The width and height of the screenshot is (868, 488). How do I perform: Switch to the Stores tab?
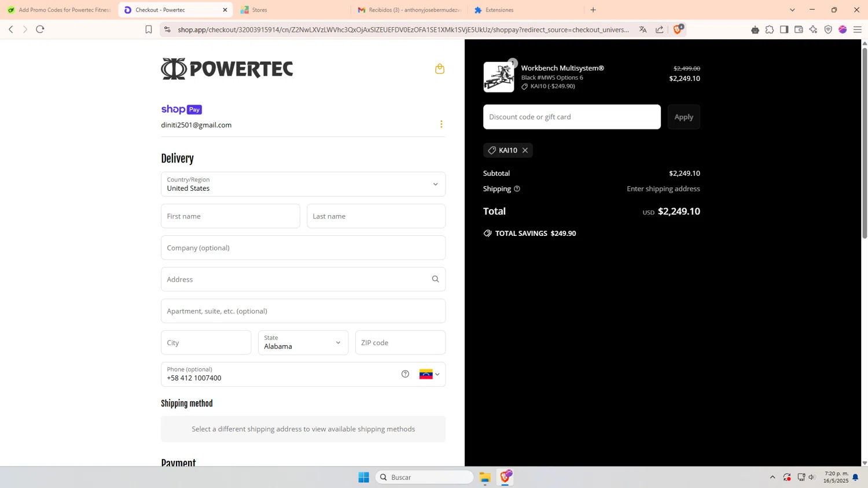(x=292, y=10)
